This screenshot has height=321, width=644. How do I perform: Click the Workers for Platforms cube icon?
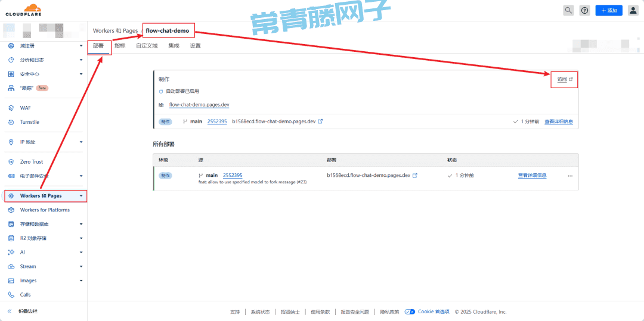(11, 210)
